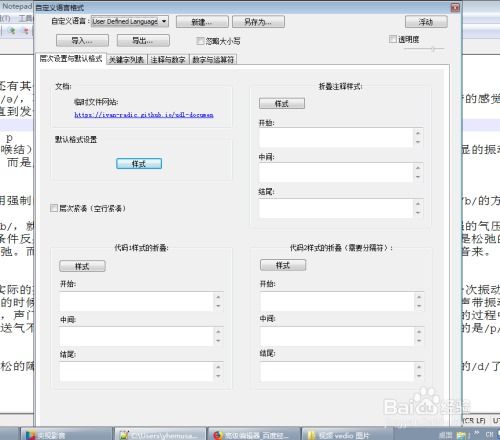
Task: Click the highlighted 样式 button under 默认格式设置
Action: coord(139,164)
